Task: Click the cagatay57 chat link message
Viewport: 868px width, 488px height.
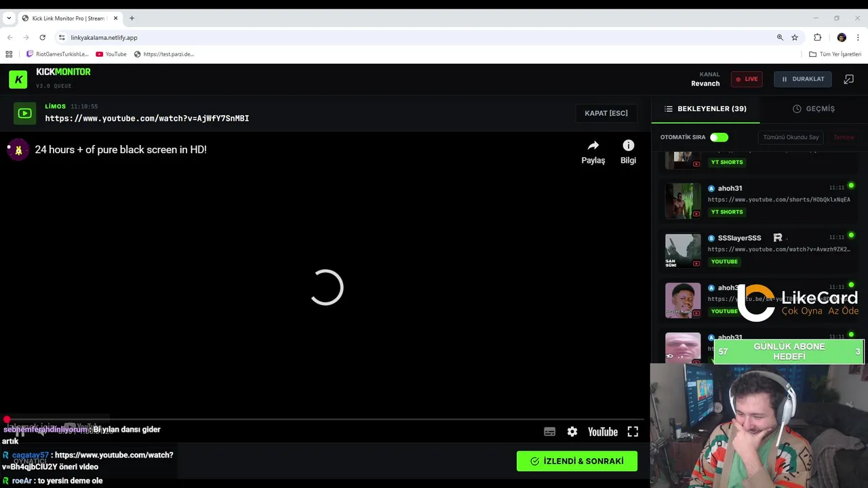Action: pyautogui.click(x=88, y=461)
